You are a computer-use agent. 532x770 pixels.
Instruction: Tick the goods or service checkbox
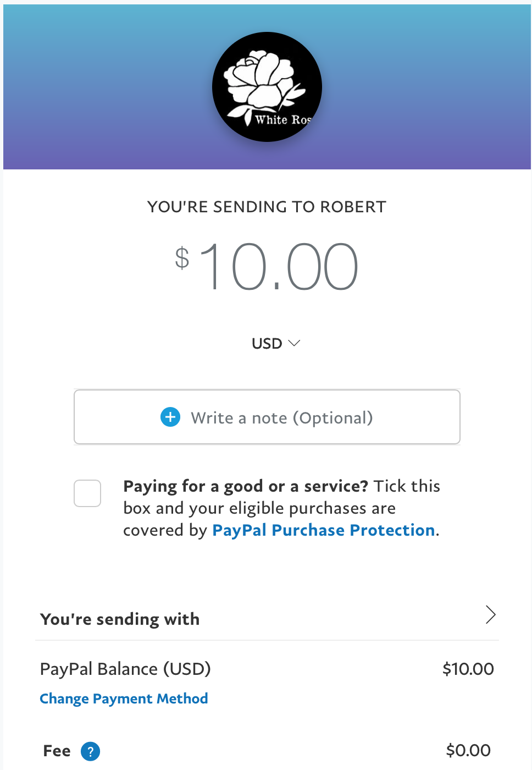click(x=87, y=493)
